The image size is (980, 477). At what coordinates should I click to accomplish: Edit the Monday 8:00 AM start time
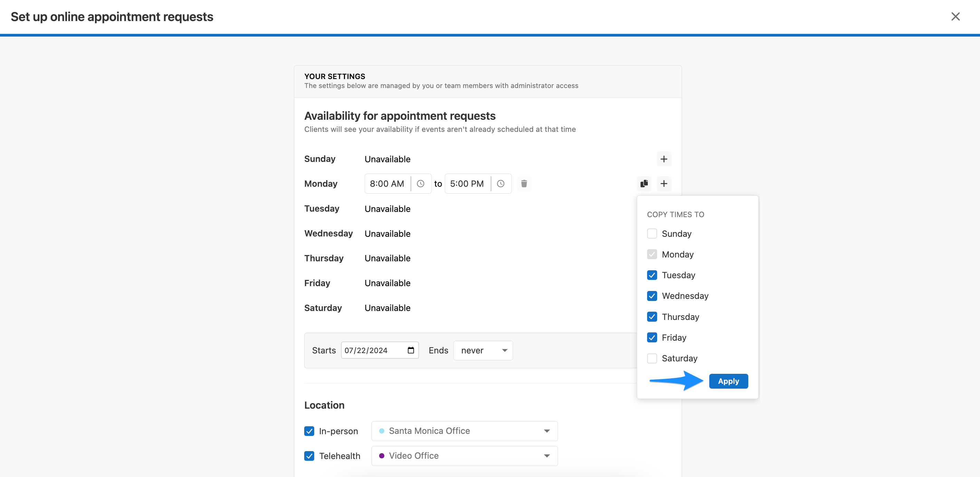[387, 184]
